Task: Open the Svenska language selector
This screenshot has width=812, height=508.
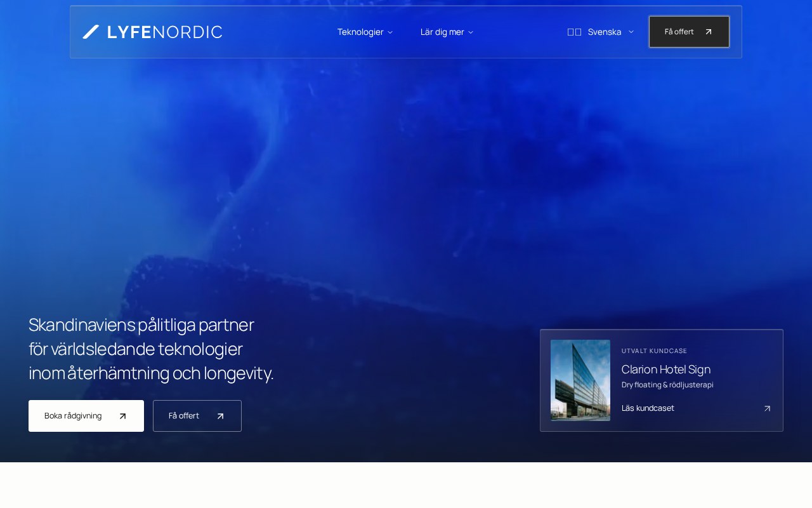Action: coord(601,32)
